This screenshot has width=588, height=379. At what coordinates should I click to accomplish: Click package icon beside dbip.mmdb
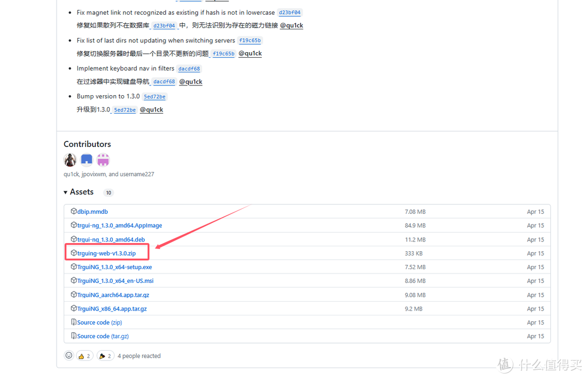pyautogui.click(x=73, y=212)
